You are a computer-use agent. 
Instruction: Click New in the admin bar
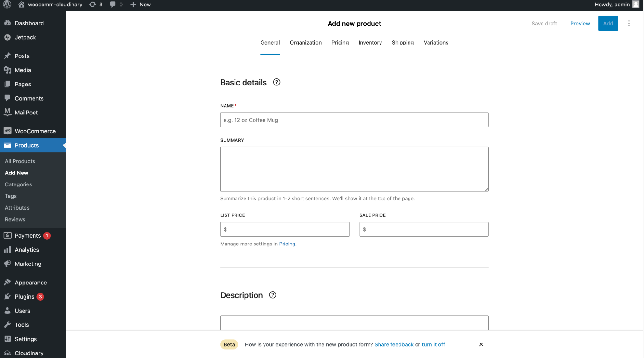click(x=140, y=5)
